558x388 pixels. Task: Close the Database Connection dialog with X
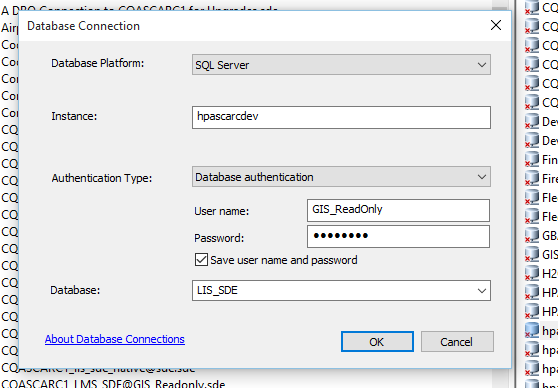(x=496, y=25)
